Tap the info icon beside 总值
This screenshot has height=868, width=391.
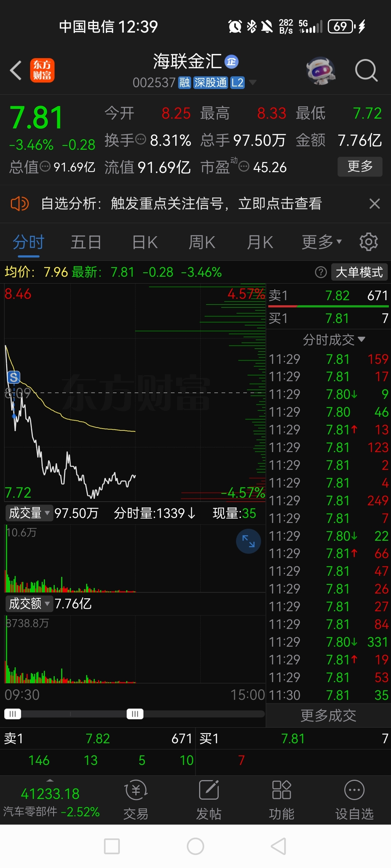pyautogui.click(x=45, y=167)
